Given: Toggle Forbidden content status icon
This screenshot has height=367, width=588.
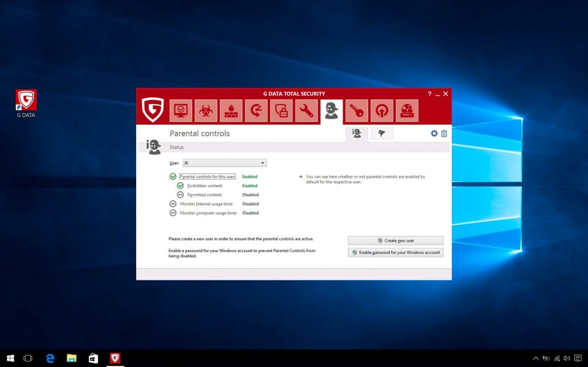Looking at the screenshot, I should pos(180,186).
